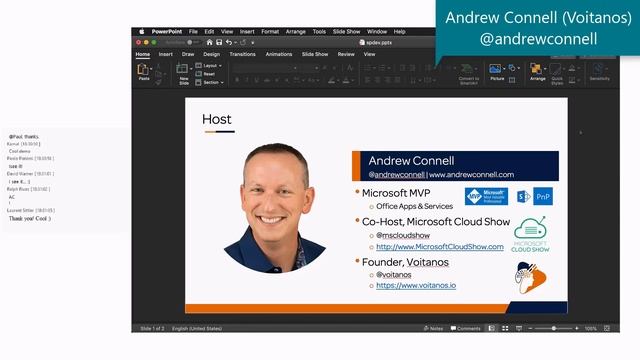
Task: Open the Tools menu
Action: 319,31
